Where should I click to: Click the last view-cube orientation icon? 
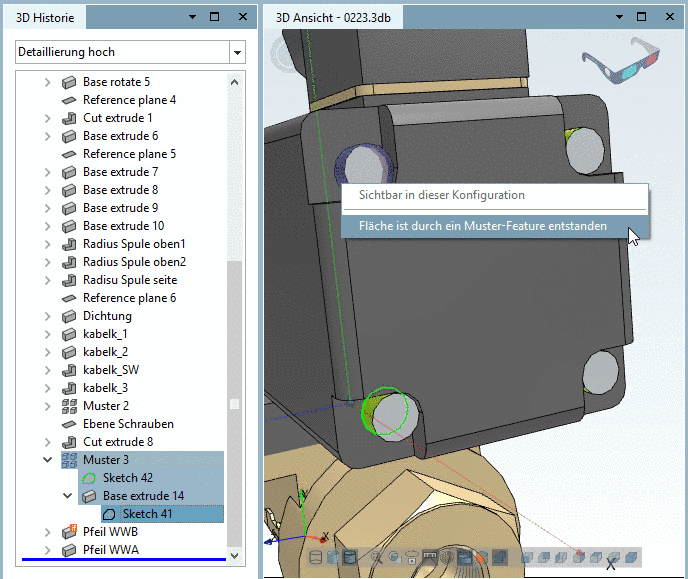tap(631, 557)
